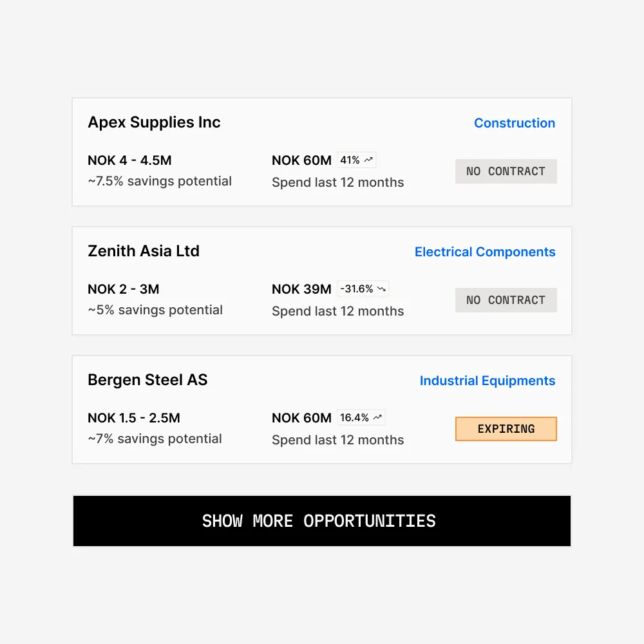The width and height of the screenshot is (644, 644).
Task: Click the -31.6% downward trend arrow icon
Action: [382, 289]
